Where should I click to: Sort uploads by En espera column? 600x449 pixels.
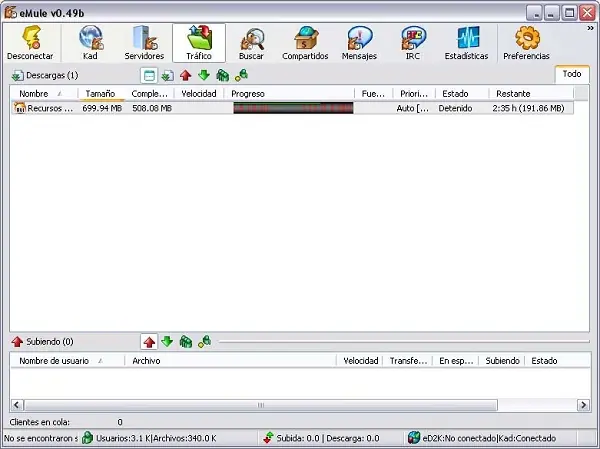tap(456, 361)
